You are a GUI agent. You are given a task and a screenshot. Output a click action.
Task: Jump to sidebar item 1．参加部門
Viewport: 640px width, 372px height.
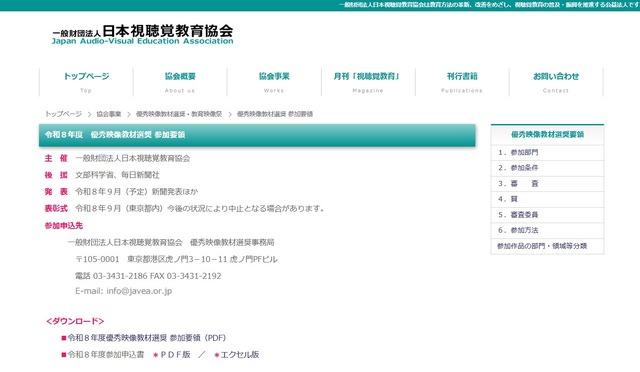[547, 152]
